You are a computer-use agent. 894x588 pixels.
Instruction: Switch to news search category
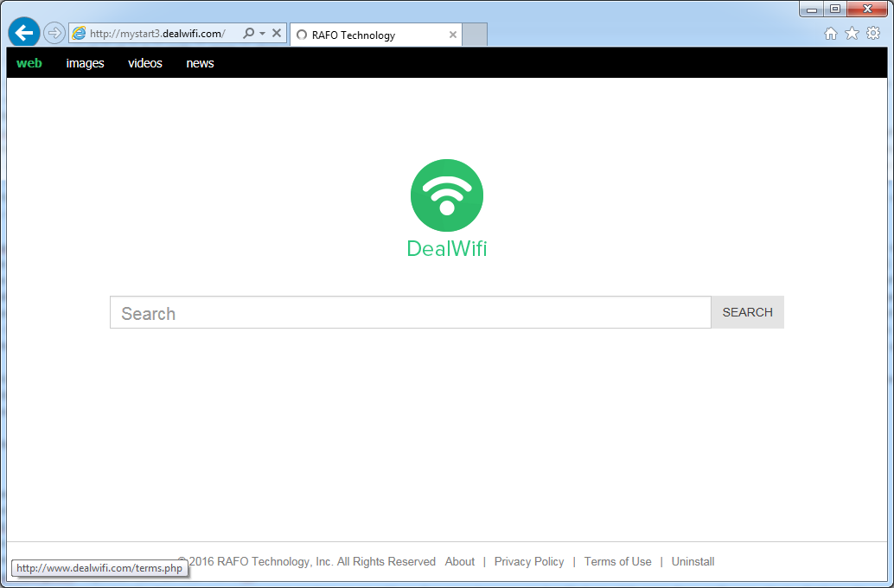pos(200,63)
